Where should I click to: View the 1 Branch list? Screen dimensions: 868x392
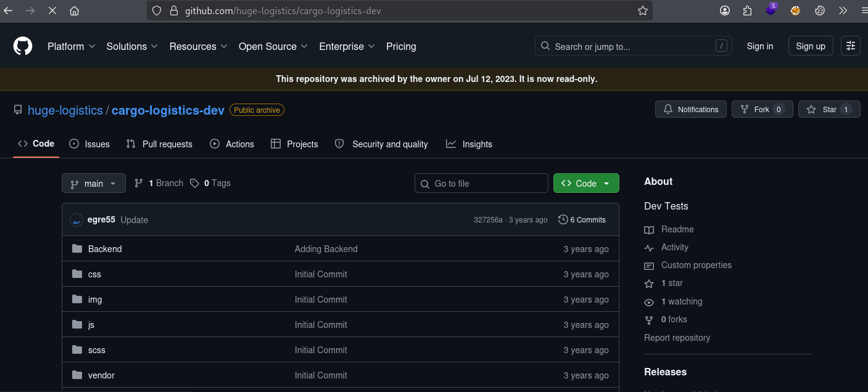tap(159, 183)
